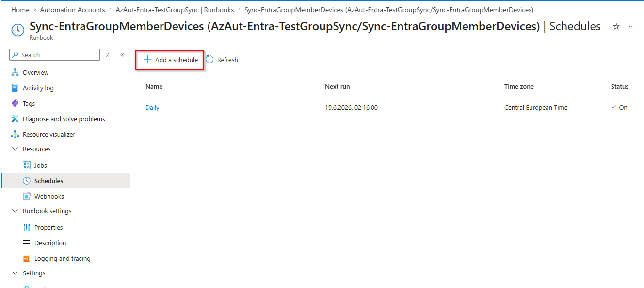
Task: Collapse the Runbook settings section chevron
Action: coord(15,211)
